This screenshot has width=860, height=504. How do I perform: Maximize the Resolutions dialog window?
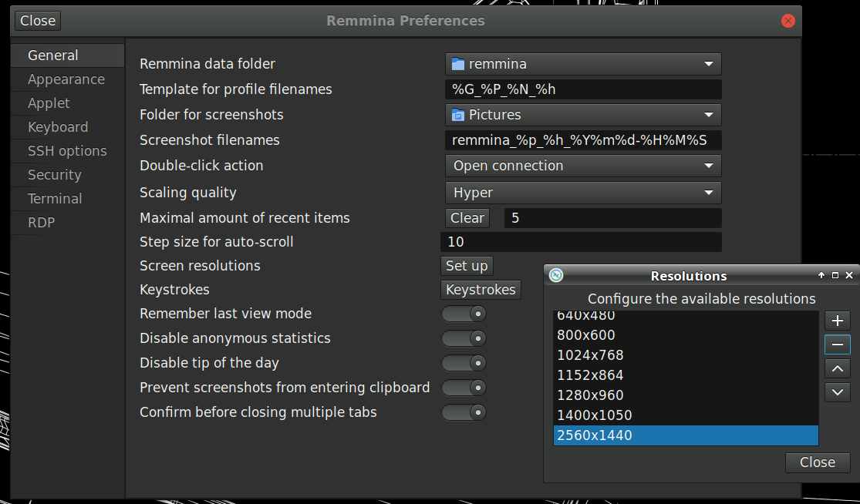point(835,275)
